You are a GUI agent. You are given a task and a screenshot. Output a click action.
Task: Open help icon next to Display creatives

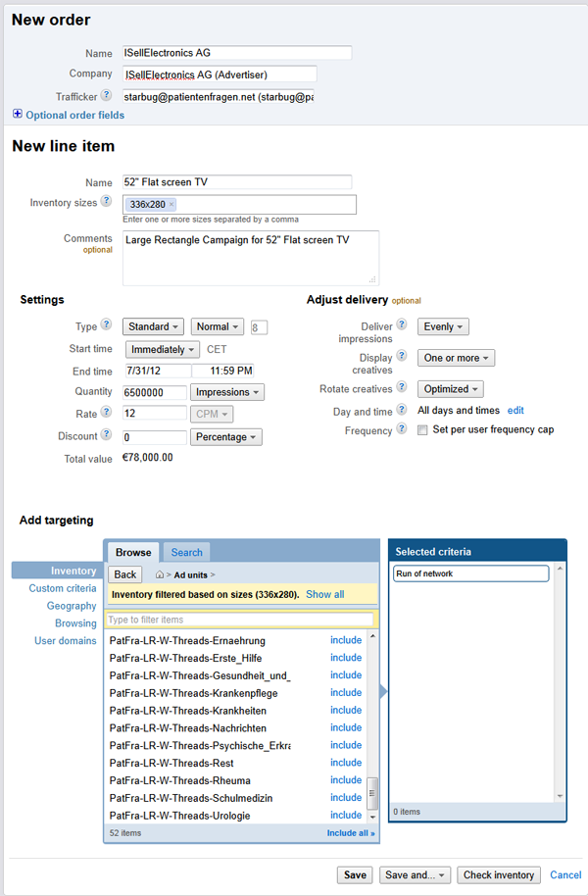coord(402,356)
